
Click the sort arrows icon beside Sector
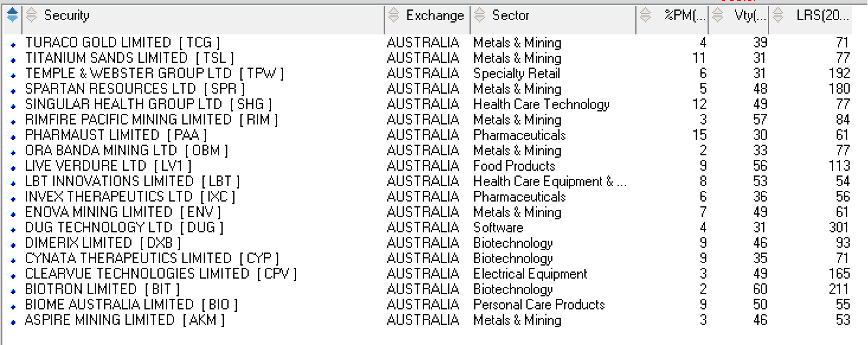click(x=480, y=16)
